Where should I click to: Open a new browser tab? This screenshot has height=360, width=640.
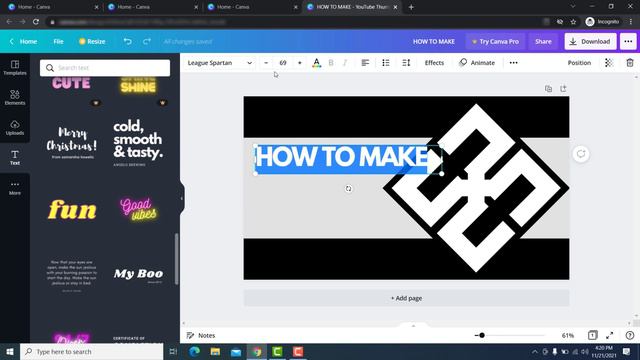[x=411, y=7]
